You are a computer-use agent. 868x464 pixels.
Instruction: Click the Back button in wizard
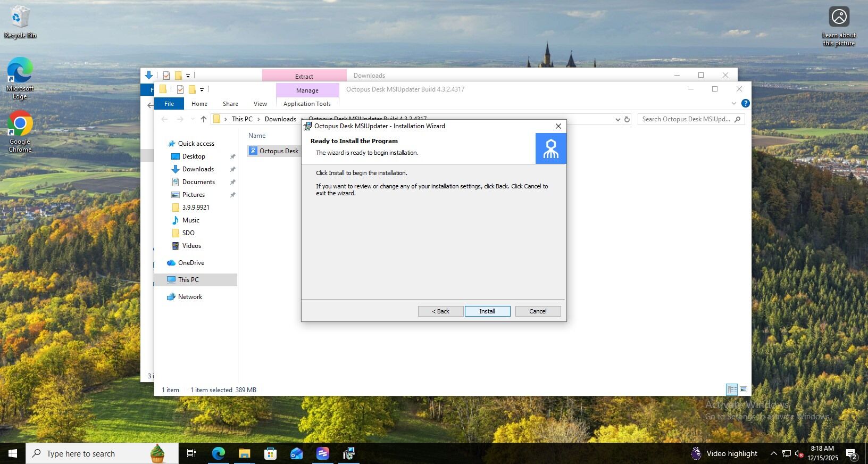[440, 311]
